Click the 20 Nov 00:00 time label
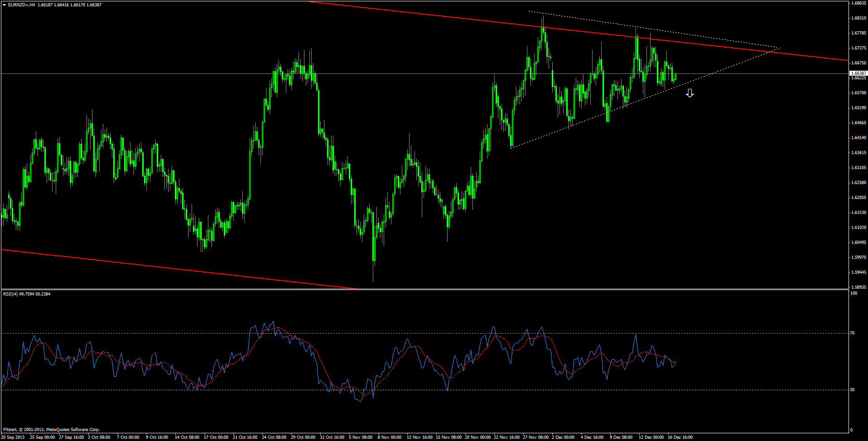Image resolution: width=868 pixels, height=441 pixels. (x=477, y=437)
